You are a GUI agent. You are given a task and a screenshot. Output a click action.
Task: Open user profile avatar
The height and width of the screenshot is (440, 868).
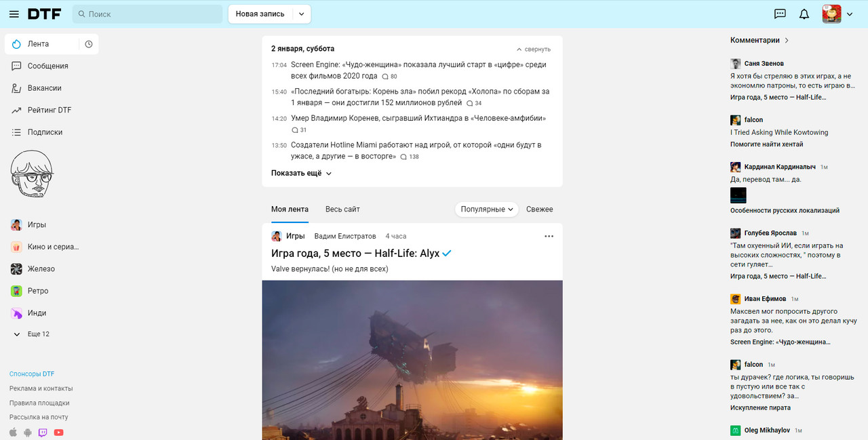tap(832, 14)
